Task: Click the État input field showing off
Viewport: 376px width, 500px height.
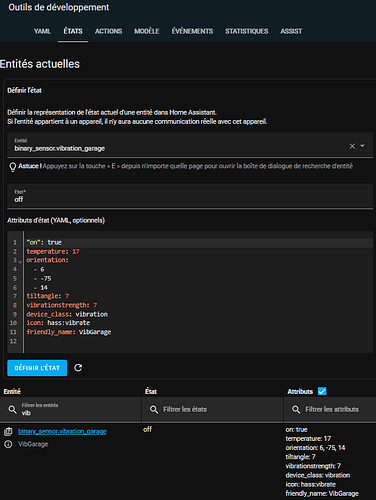Action: pyautogui.click(x=190, y=196)
